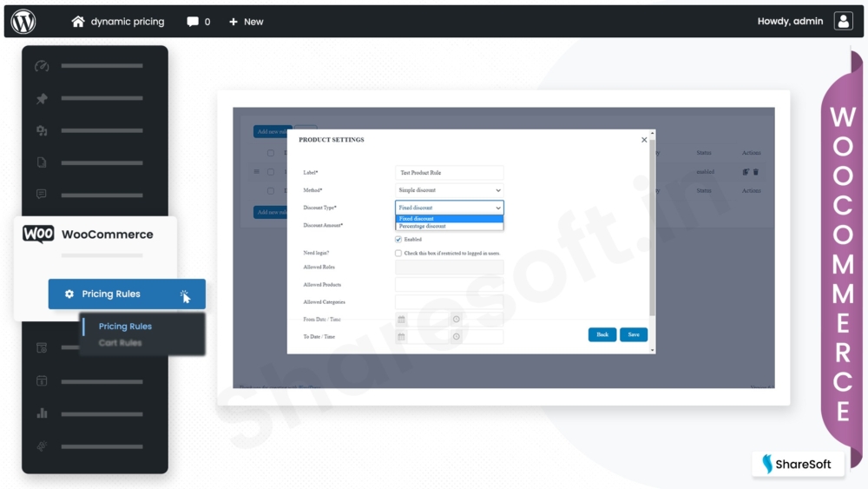Open the New menu in admin bar

[247, 22]
